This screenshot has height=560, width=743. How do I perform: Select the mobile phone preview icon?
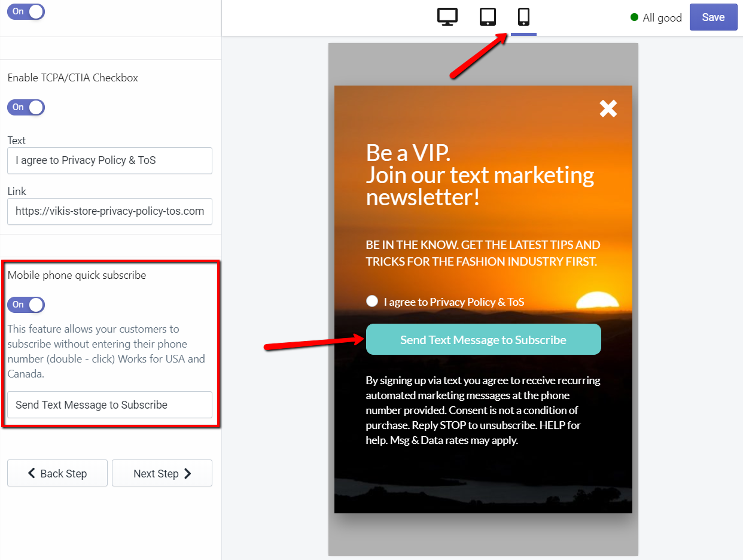coord(523,17)
